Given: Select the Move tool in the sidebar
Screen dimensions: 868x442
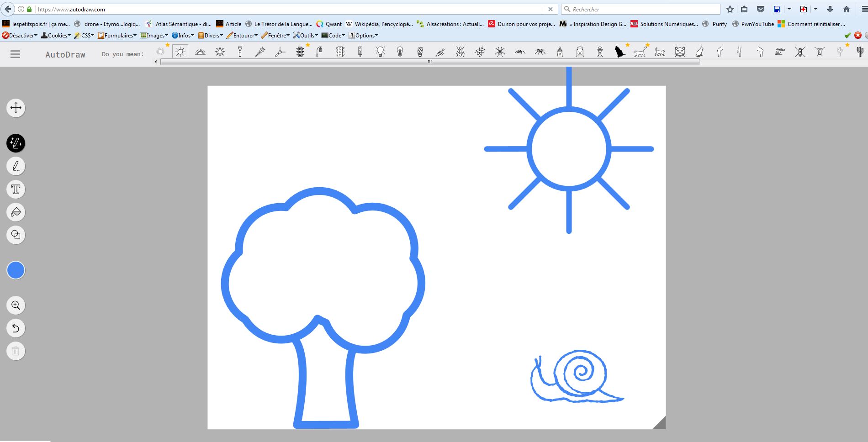Looking at the screenshot, I should (x=16, y=108).
